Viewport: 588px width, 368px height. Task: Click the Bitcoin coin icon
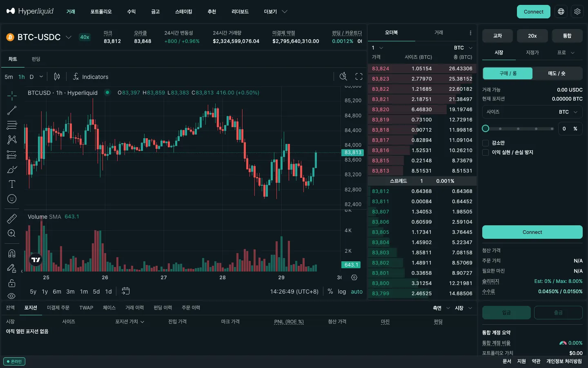click(x=10, y=37)
